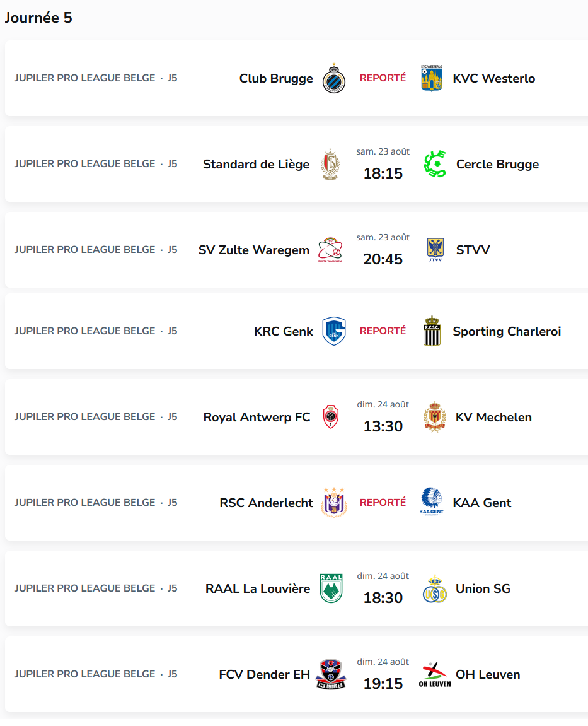Select the KV Mechelen crest

click(435, 417)
